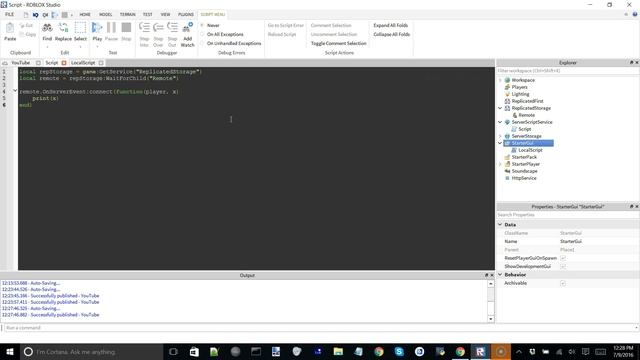This screenshot has width=640, height=360.
Task: Click the Cut icon in Clipboard group
Action: pyautogui.click(x=22, y=25)
